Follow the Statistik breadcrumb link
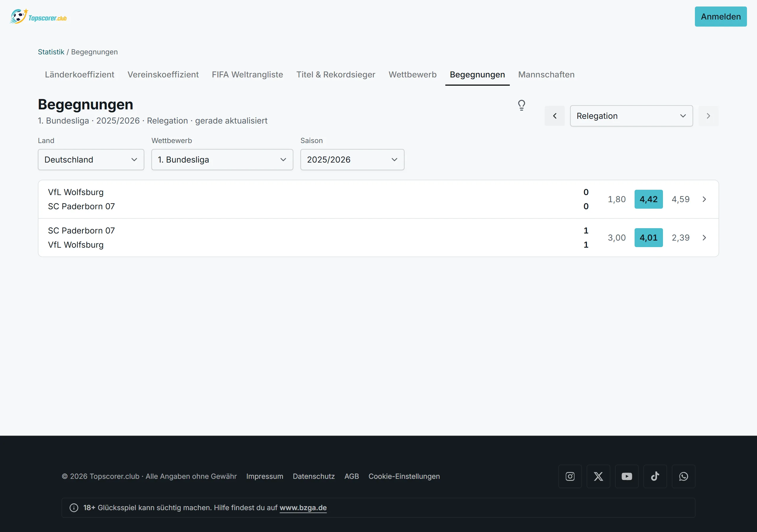This screenshot has height=532, width=757. click(x=51, y=52)
